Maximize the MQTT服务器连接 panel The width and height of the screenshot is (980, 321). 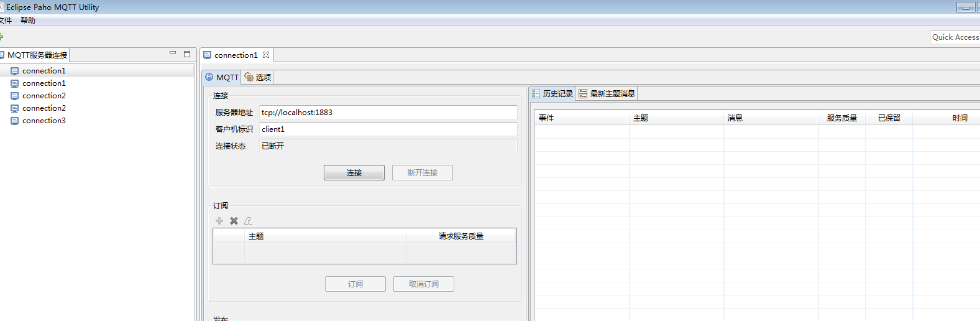tap(187, 54)
